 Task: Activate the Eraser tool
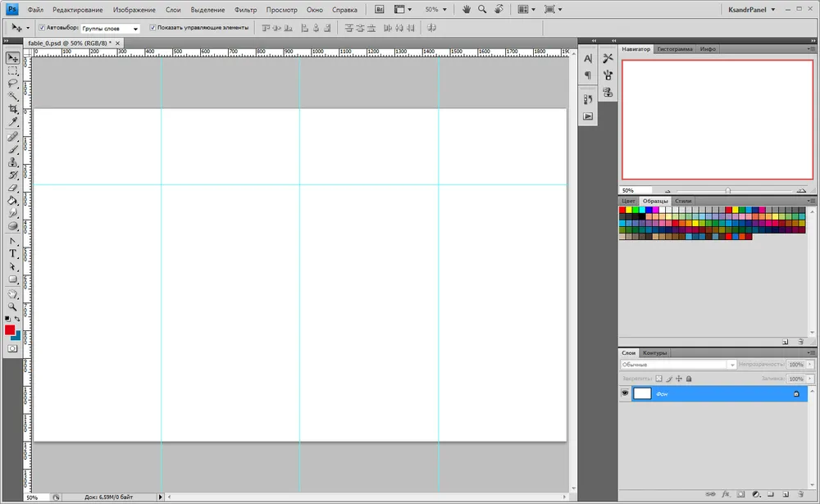coord(13,188)
